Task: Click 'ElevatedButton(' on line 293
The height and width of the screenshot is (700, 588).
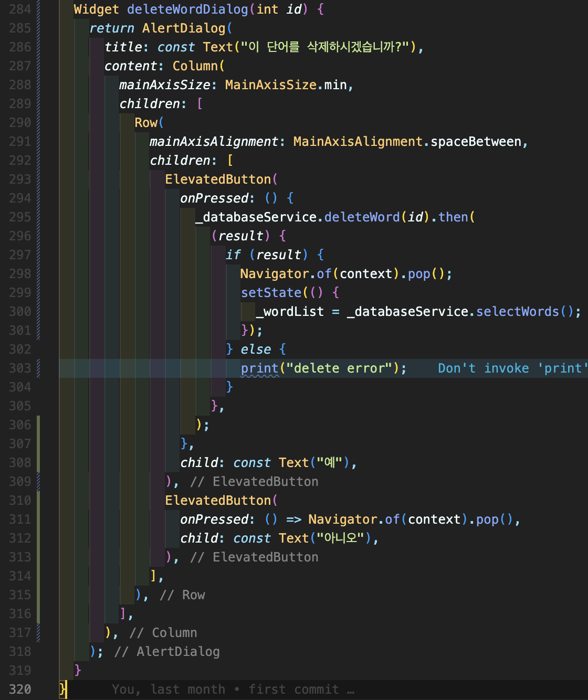Action: click(222, 179)
